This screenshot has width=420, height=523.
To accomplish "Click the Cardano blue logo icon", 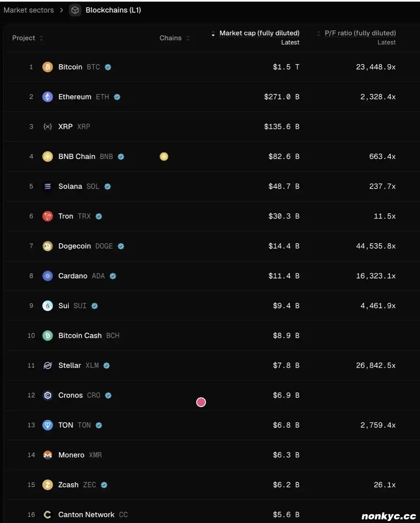I will pyautogui.click(x=47, y=276).
